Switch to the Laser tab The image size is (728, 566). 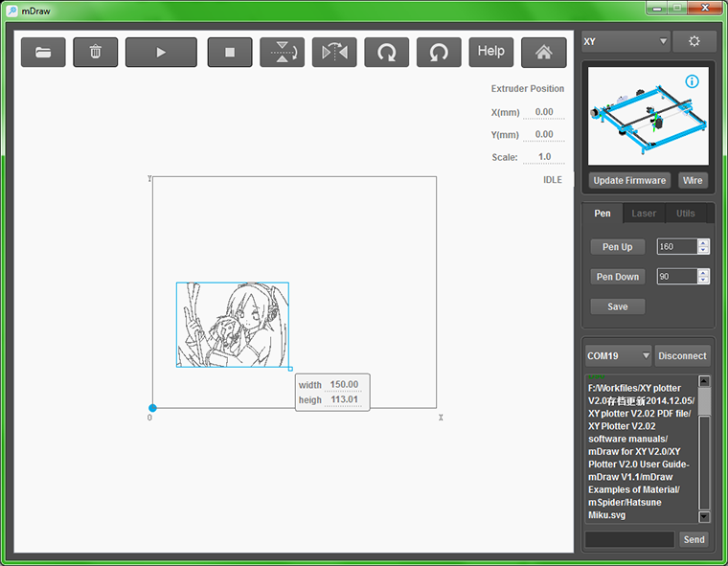point(644,214)
